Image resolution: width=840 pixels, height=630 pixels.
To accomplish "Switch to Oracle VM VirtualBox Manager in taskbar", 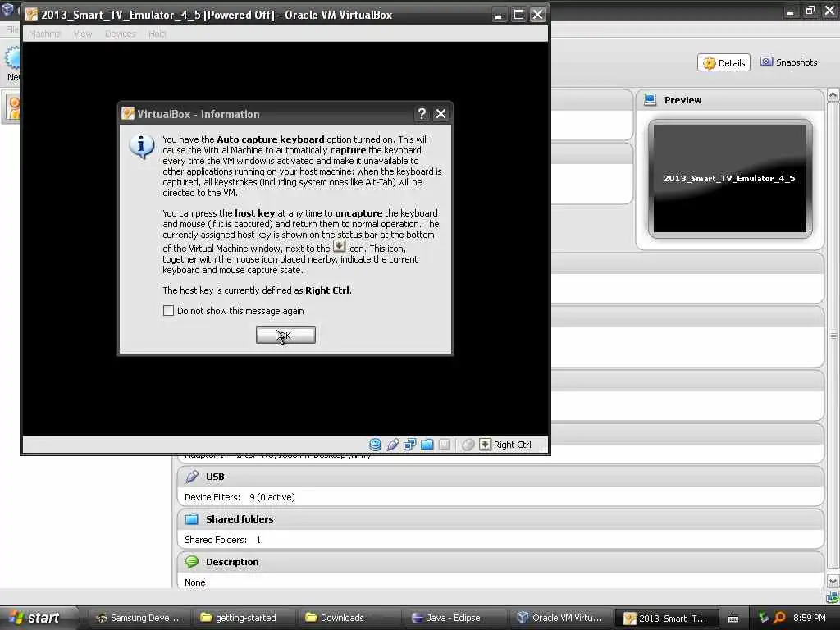I will (x=559, y=618).
